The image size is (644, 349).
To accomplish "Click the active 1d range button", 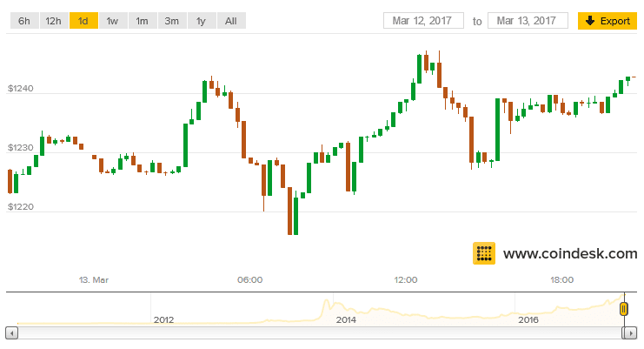I will tap(83, 20).
